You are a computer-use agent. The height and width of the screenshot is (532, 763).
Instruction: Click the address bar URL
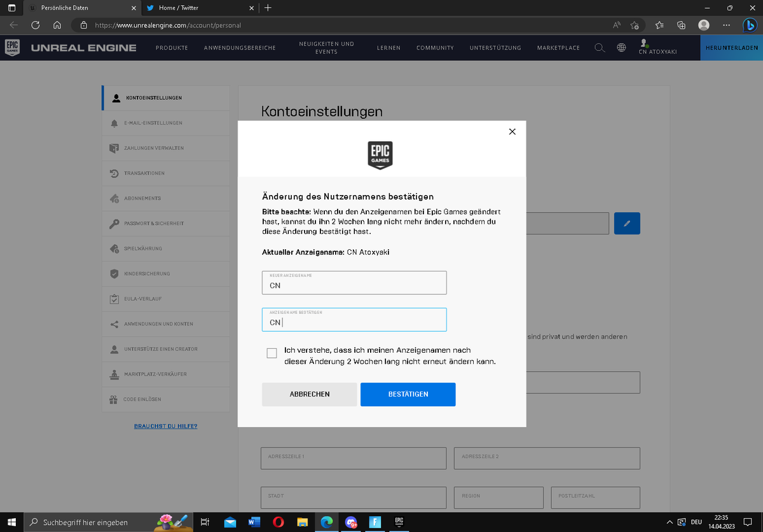(x=168, y=25)
